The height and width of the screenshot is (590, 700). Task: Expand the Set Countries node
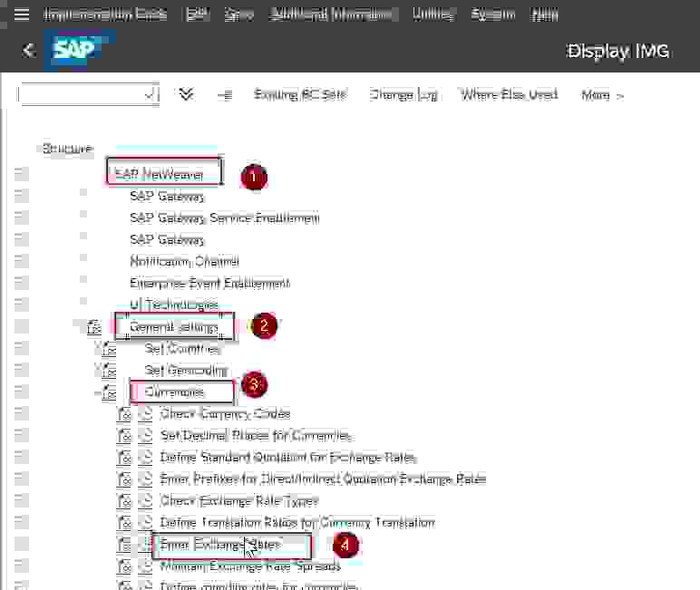tap(98, 349)
